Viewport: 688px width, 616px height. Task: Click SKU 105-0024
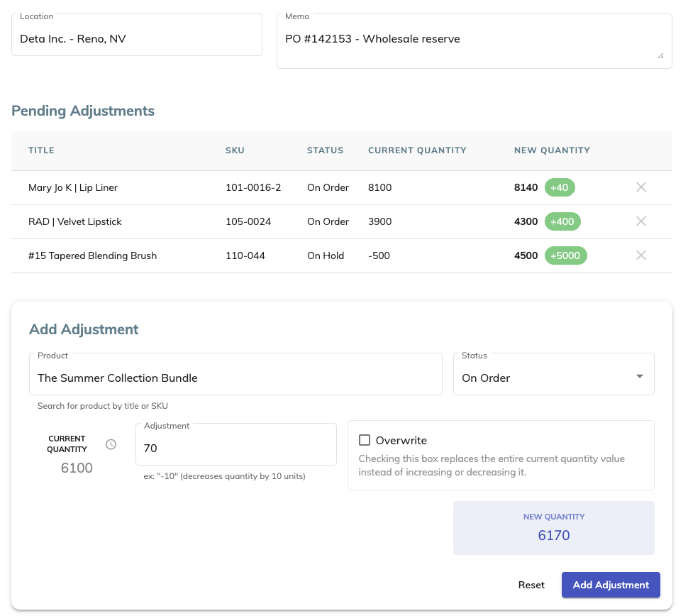248,221
